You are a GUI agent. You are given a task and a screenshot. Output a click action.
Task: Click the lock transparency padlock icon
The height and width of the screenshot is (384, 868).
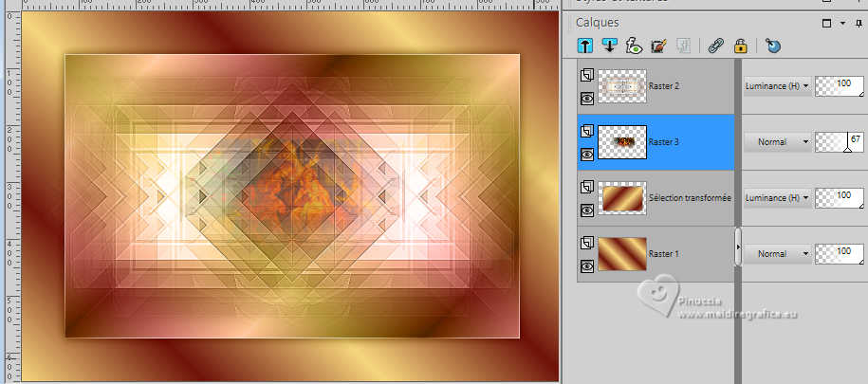(741, 46)
